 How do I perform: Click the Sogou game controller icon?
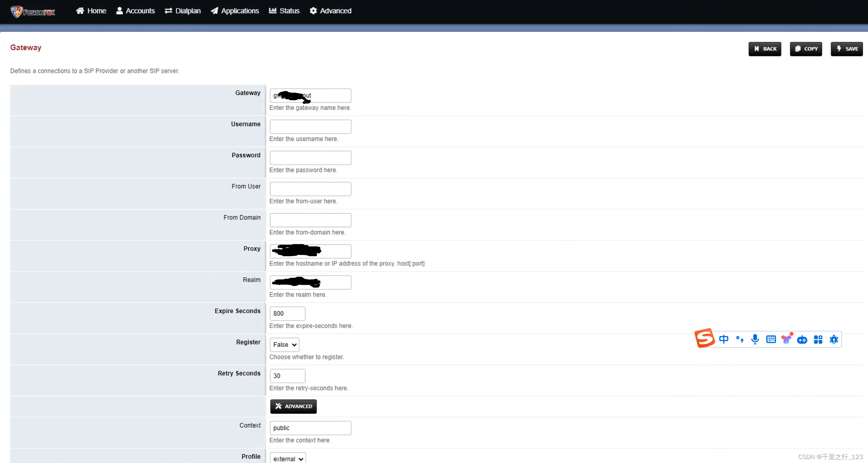[802, 340]
